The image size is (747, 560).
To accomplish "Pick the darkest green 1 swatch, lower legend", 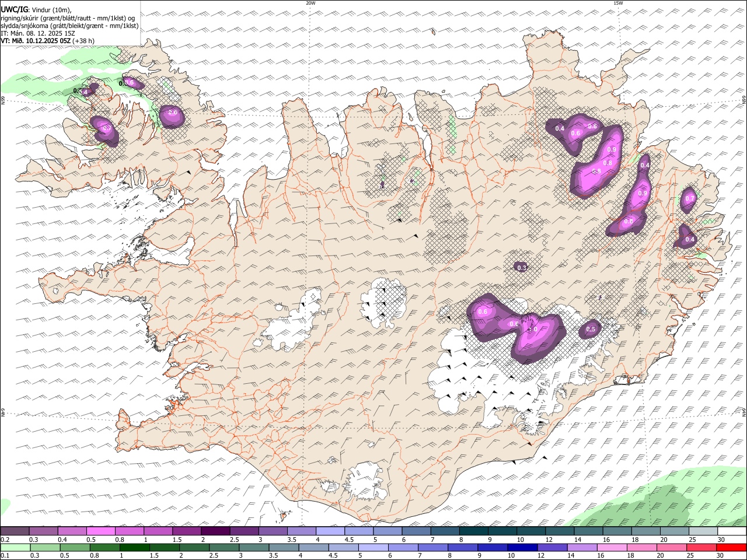I will point(135,548).
